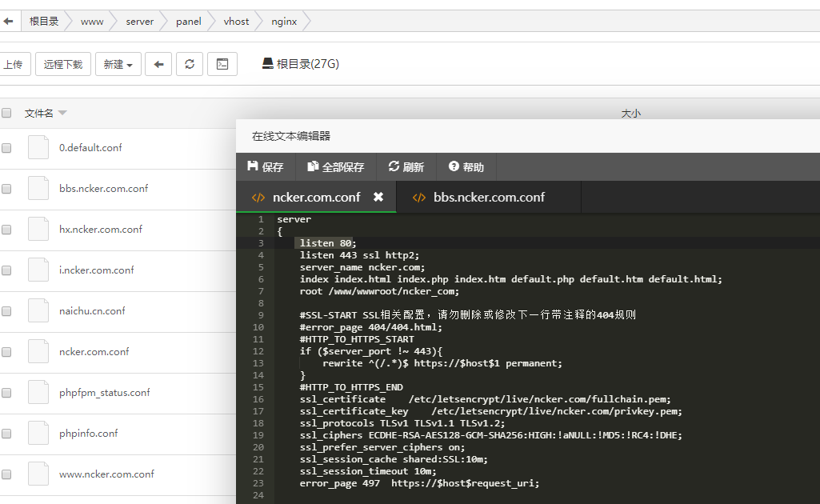Select all files with header checkbox
The height and width of the screenshot is (504, 820).
click(x=6, y=113)
